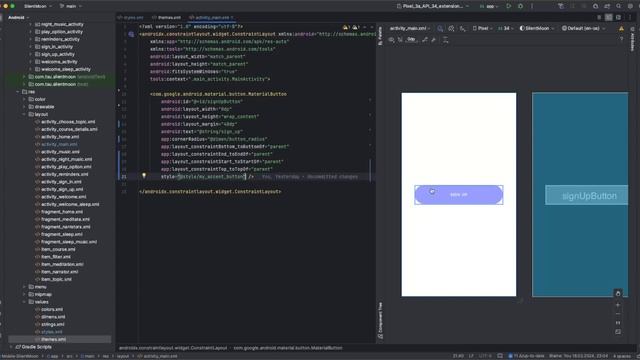Viewport: 640px width, 360px height.
Task: Open the activity_main.xml file dropdown in designer
Action: (409, 29)
